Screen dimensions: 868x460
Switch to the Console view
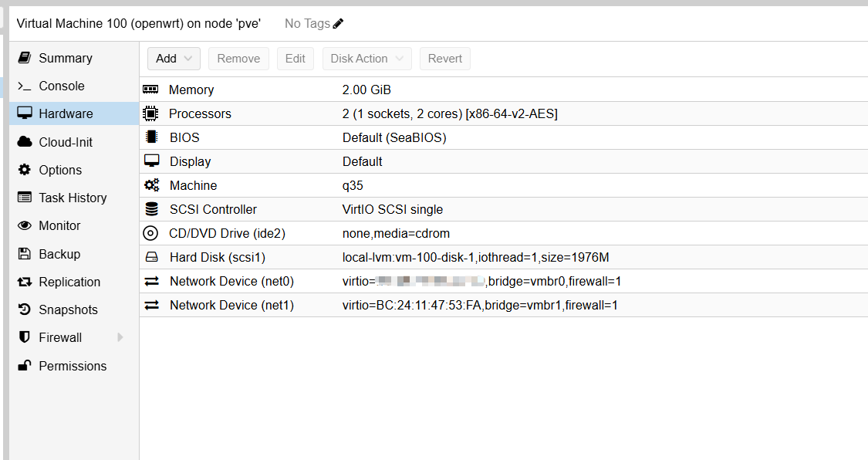tap(62, 86)
